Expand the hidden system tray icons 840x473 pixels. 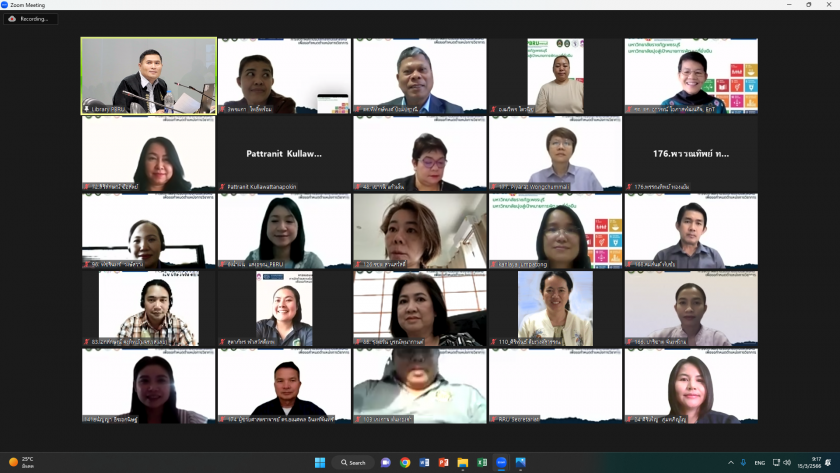(x=730, y=462)
